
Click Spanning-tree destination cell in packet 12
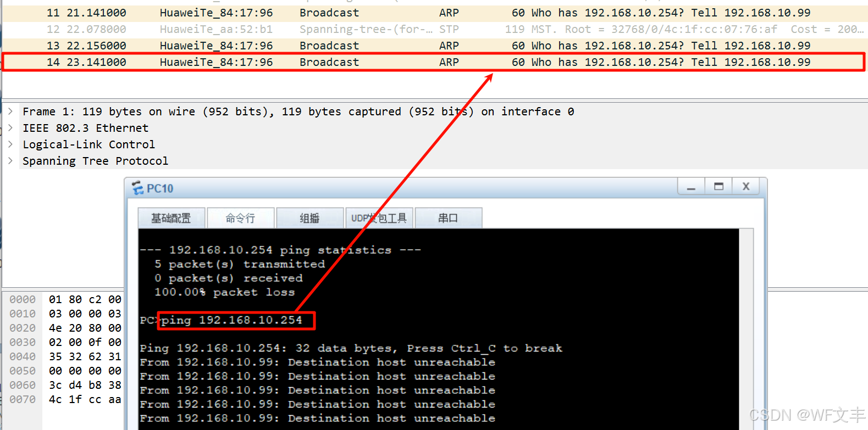tap(366, 29)
